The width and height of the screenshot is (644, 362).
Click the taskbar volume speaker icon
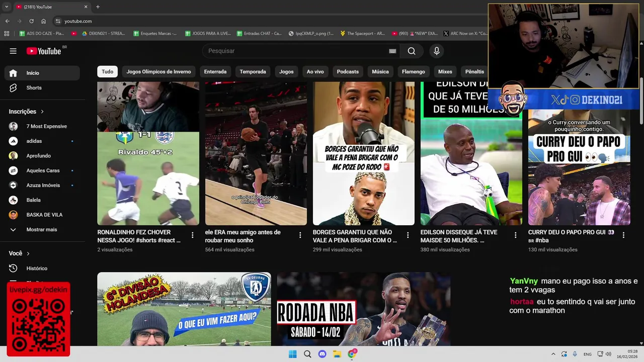pyautogui.click(x=608, y=354)
